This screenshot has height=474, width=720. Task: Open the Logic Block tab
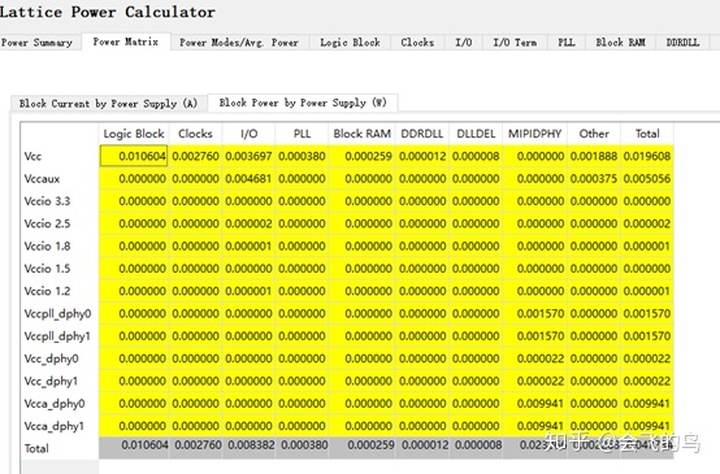point(350,42)
